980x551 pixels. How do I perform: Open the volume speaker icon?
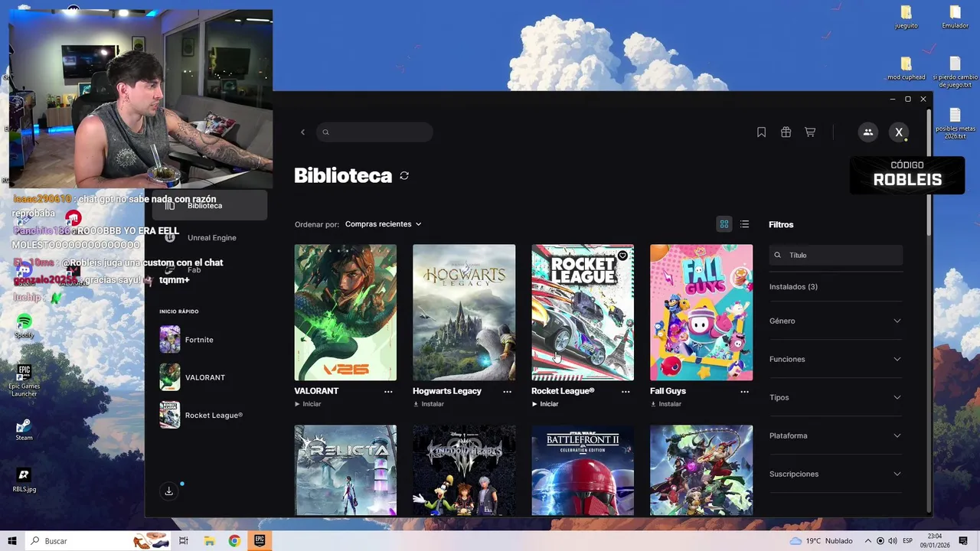click(892, 541)
